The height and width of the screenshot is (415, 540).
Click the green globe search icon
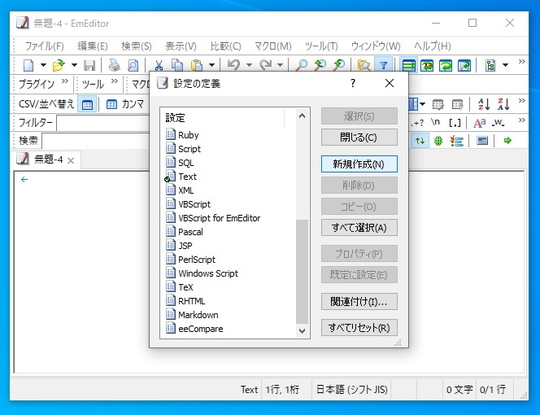coord(438,141)
